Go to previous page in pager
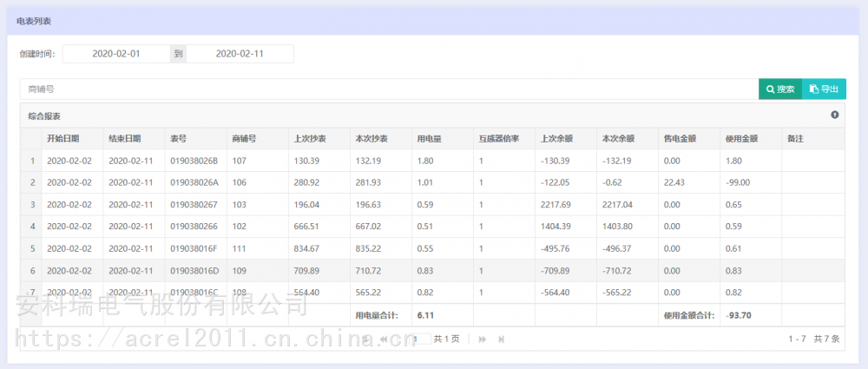Image resolution: width=868 pixels, height=369 pixels. [383, 339]
